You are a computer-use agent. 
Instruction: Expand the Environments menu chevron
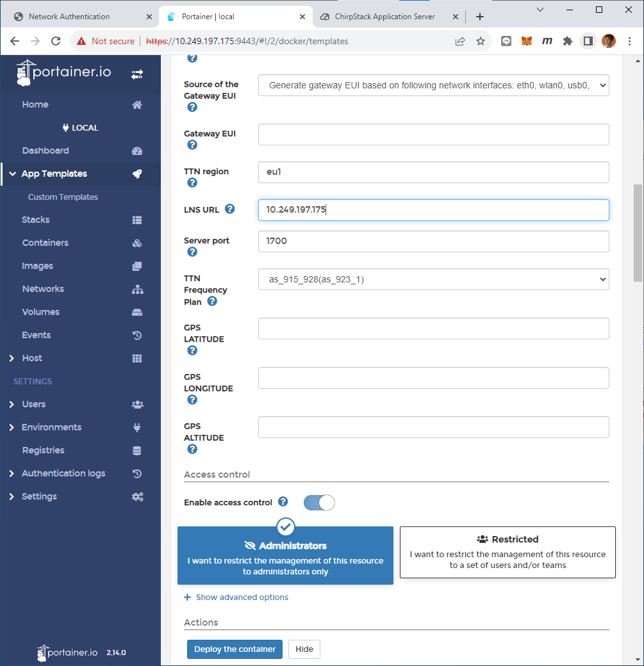(12, 428)
